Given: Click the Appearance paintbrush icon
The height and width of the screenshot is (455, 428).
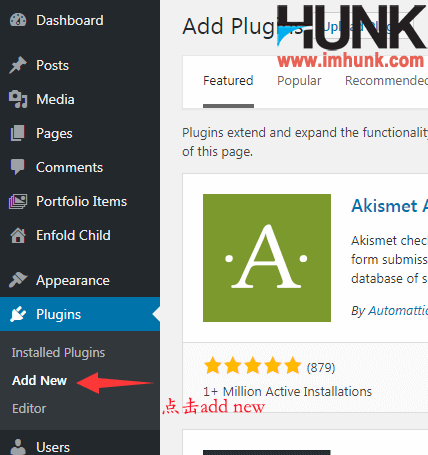Looking at the screenshot, I should [x=18, y=280].
